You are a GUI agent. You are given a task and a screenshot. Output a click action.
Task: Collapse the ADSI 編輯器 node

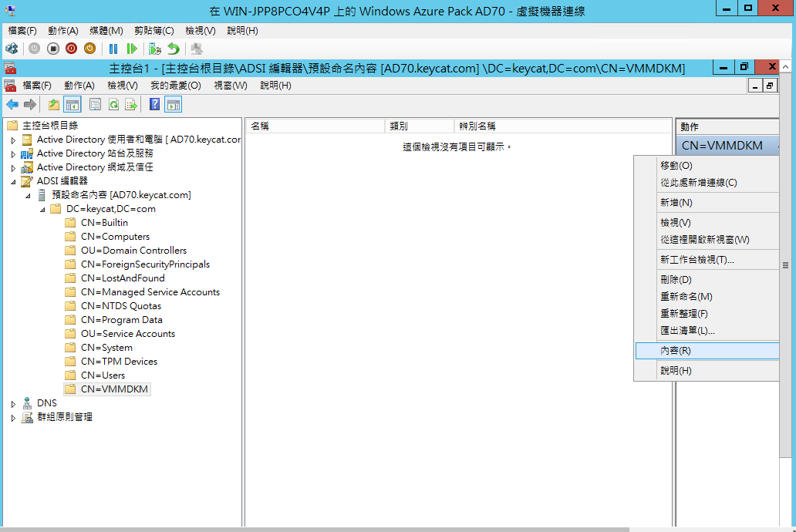(x=13, y=182)
